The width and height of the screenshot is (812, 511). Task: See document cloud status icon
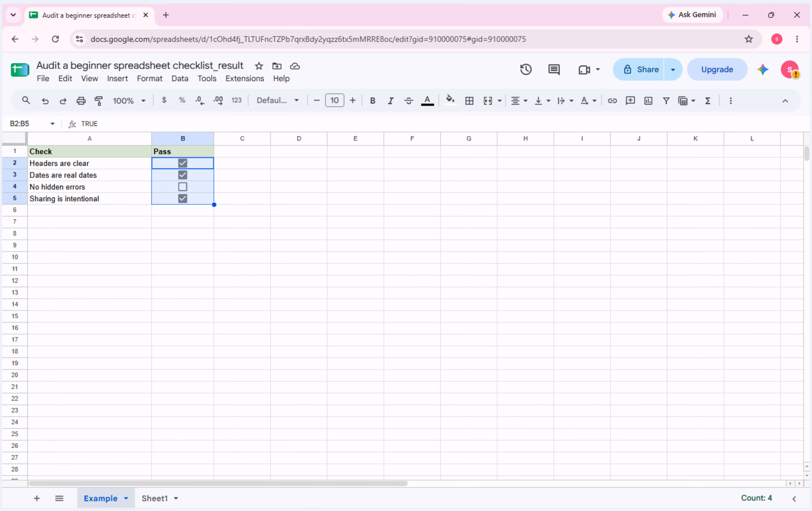coord(295,66)
